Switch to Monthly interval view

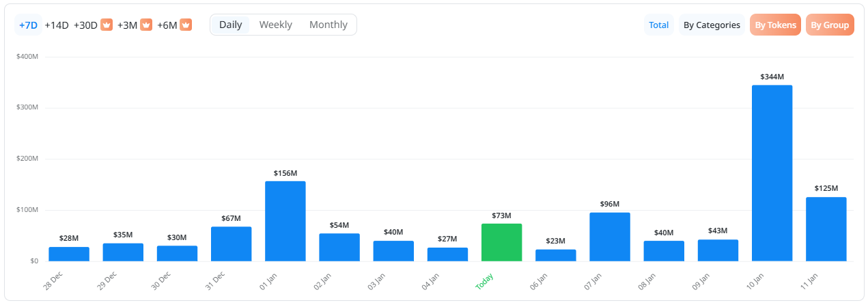[328, 25]
